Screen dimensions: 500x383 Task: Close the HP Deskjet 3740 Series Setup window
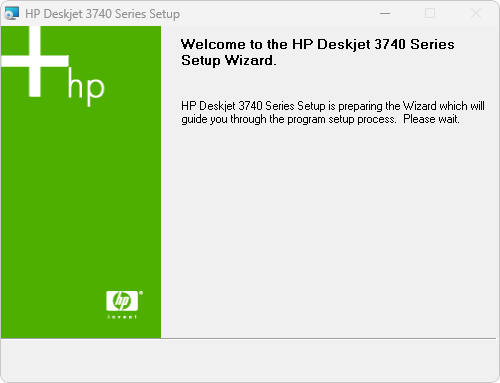coord(476,14)
